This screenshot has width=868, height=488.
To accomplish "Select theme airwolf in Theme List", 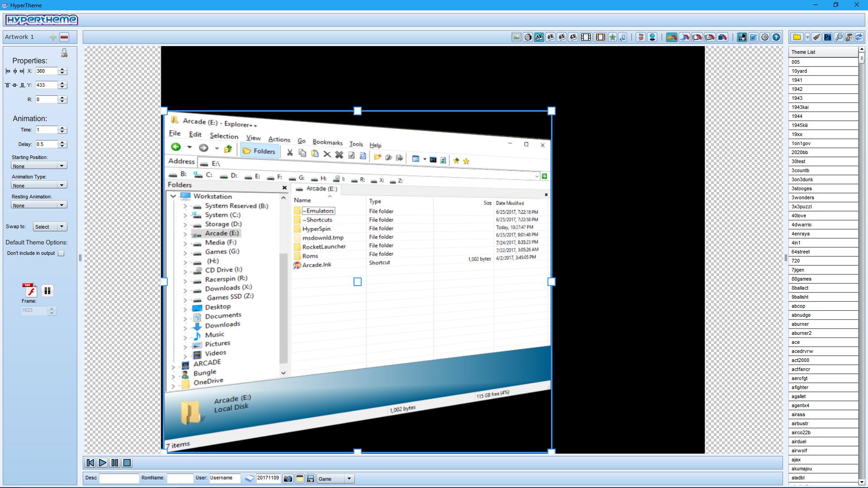I will click(x=823, y=450).
